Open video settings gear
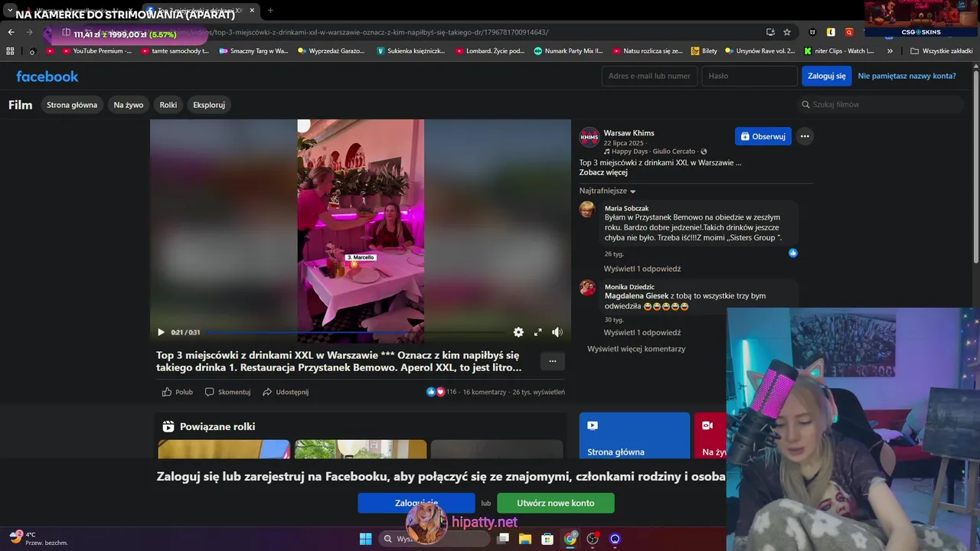980x551 pixels. tap(518, 332)
